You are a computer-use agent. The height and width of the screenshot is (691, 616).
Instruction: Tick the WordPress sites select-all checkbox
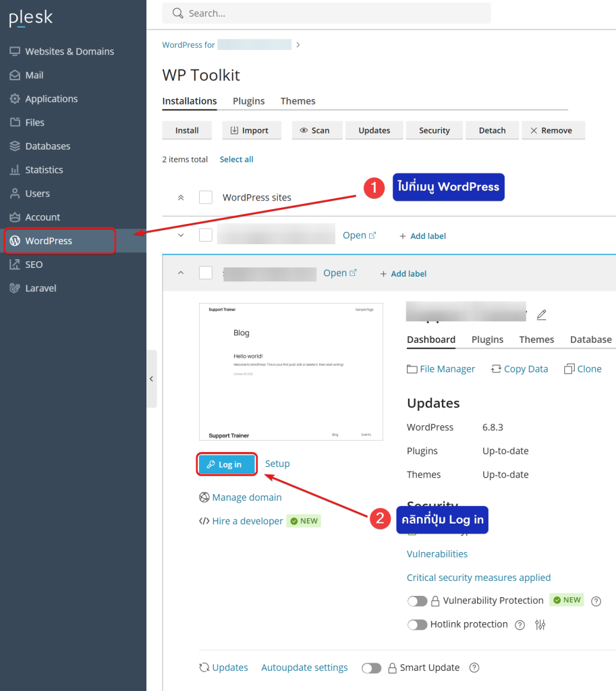tap(206, 198)
